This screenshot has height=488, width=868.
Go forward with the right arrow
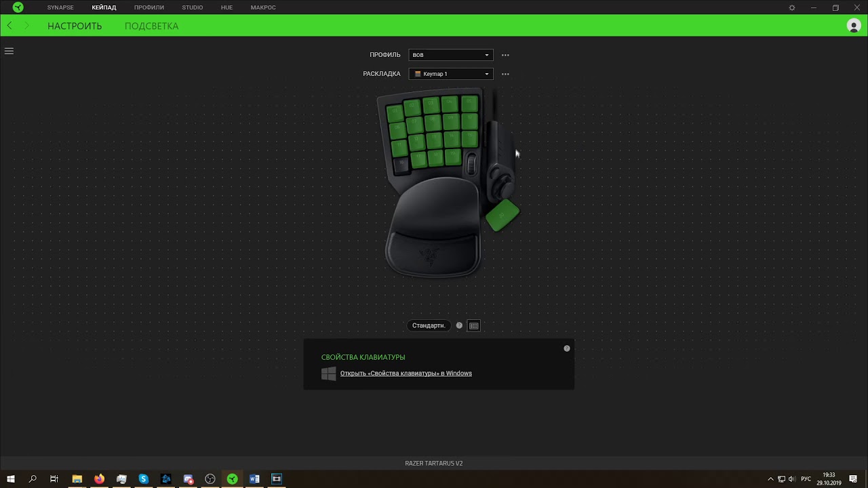click(x=26, y=26)
